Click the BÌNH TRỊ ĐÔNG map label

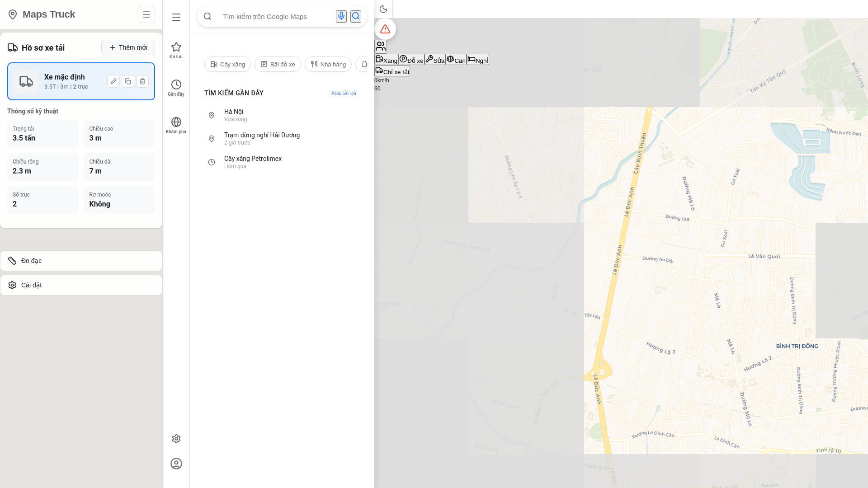tap(797, 346)
